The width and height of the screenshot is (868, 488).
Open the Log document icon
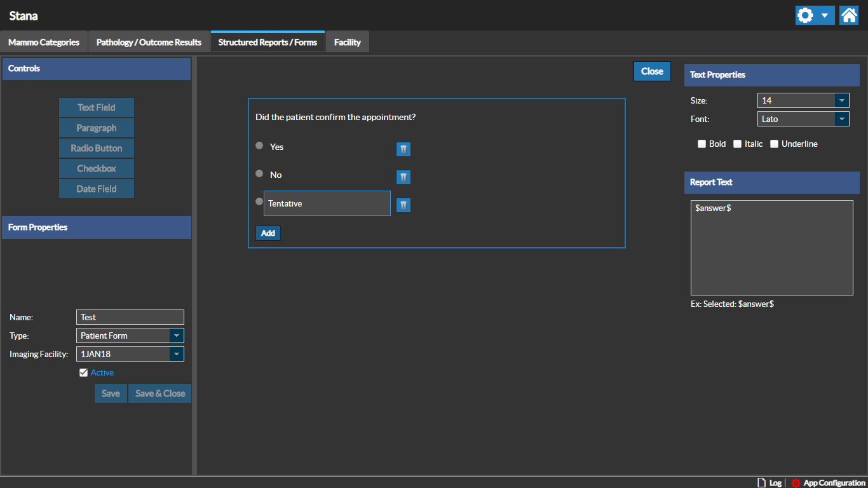point(761,483)
